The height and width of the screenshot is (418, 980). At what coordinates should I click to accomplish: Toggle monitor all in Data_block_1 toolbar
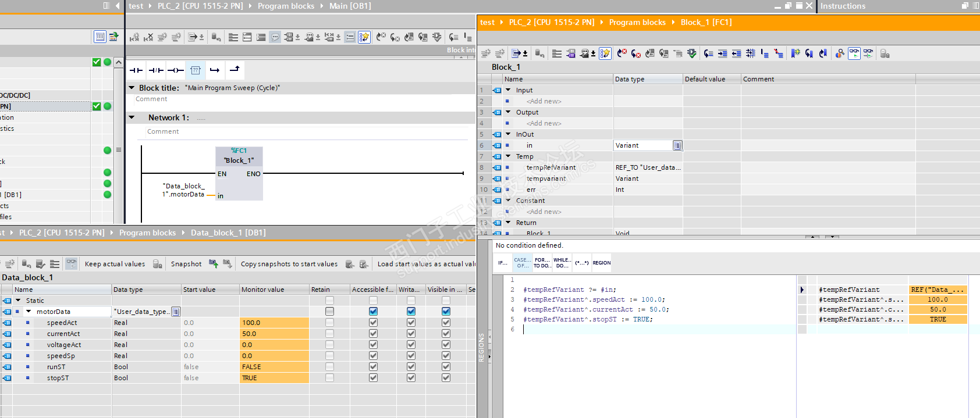click(x=71, y=264)
